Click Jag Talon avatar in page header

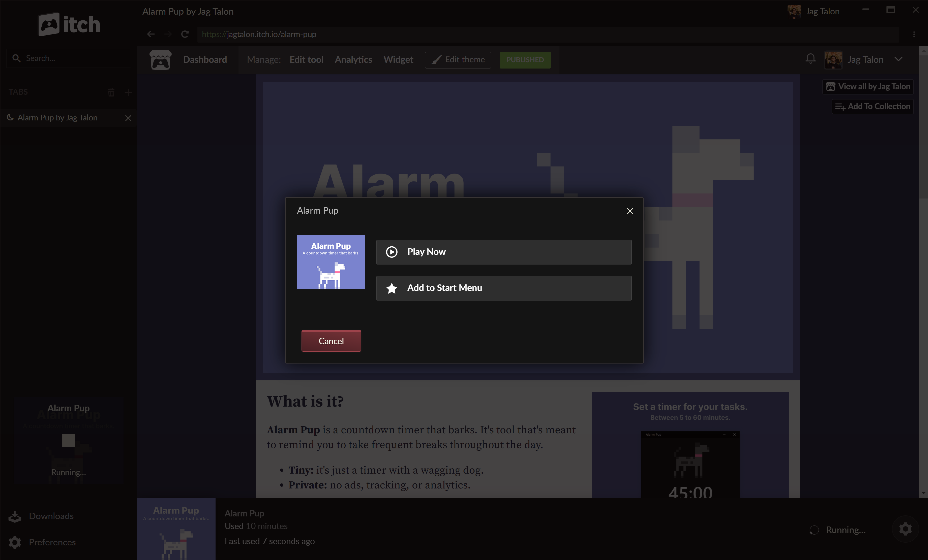click(833, 59)
